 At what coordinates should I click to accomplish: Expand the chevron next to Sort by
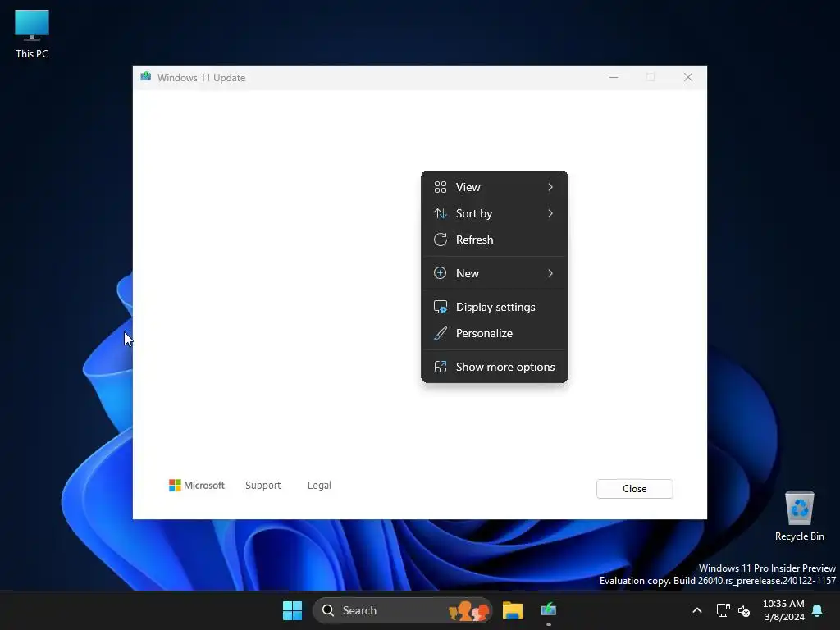coord(550,213)
